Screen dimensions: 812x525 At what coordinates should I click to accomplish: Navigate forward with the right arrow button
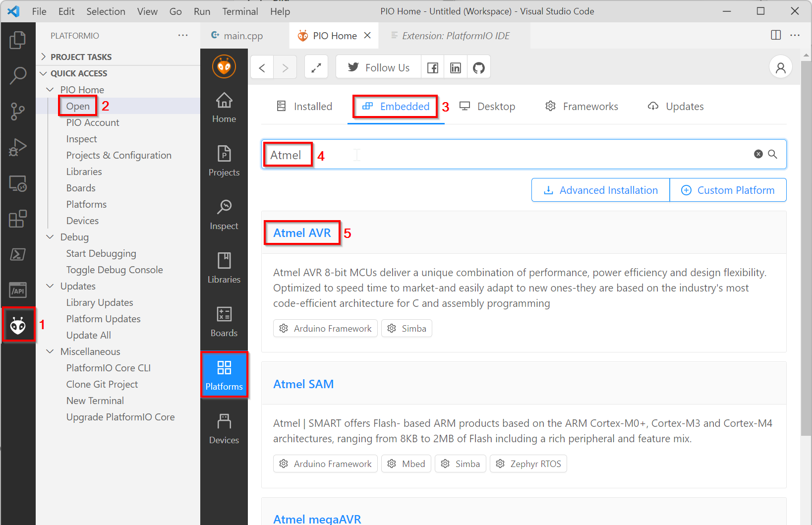(x=285, y=67)
